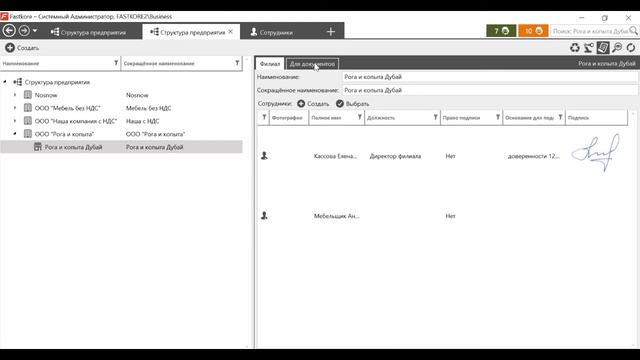Refresh the list with circular arrows icon
This screenshot has width=640, height=360.
(x=631, y=48)
